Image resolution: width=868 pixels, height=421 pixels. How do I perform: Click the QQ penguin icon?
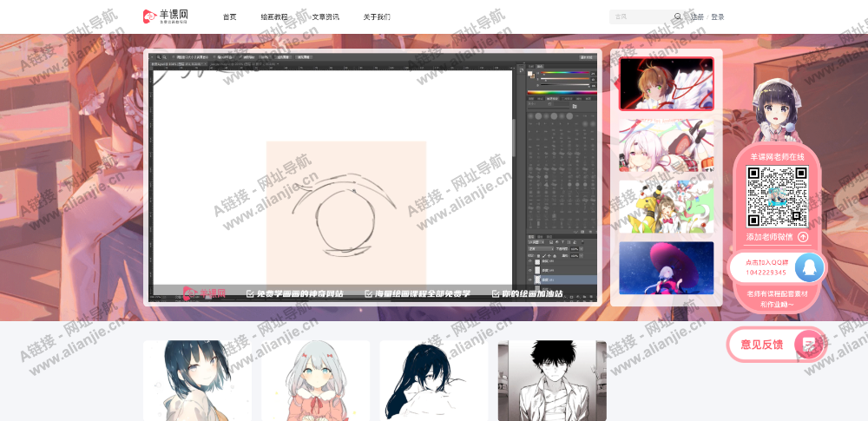[809, 268]
